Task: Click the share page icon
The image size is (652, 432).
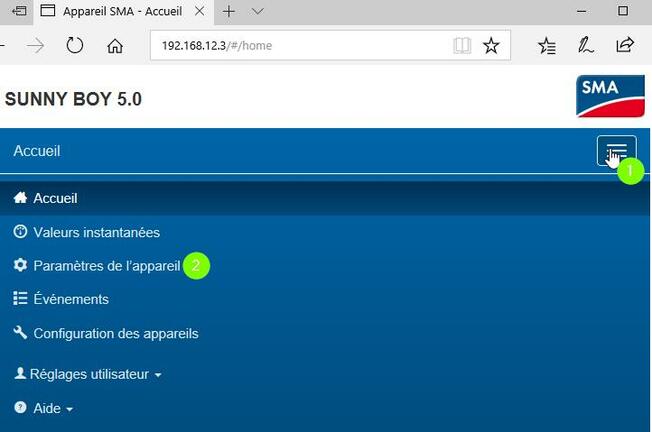Action: 625,45
